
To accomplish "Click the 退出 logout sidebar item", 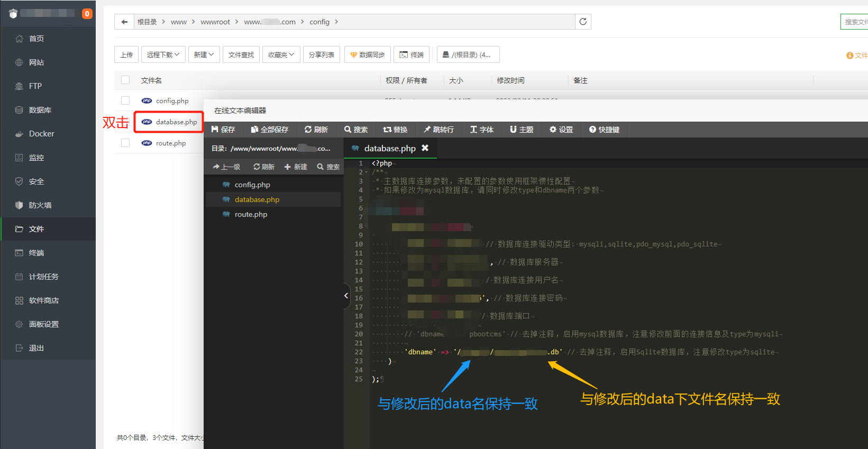I will pos(48,348).
